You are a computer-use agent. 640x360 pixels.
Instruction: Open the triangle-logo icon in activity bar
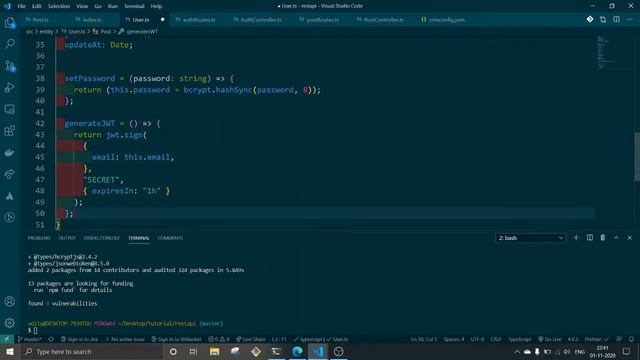pos(9,196)
